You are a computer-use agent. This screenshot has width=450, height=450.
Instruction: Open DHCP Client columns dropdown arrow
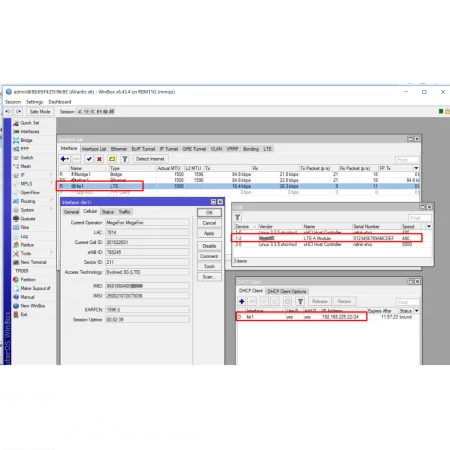click(417, 311)
